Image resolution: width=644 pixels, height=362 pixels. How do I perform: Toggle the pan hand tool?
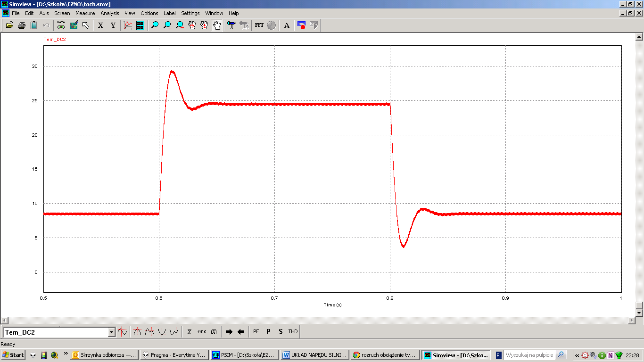(x=217, y=25)
